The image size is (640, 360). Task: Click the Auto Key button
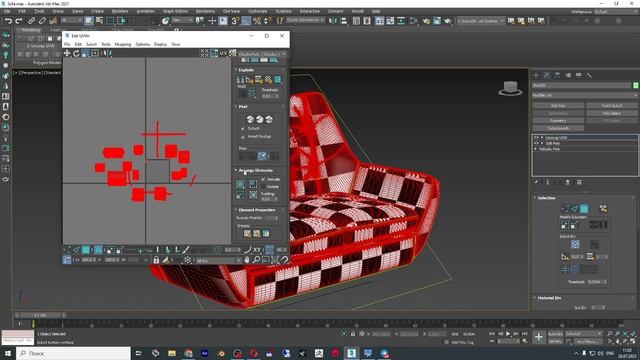click(x=555, y=334)
